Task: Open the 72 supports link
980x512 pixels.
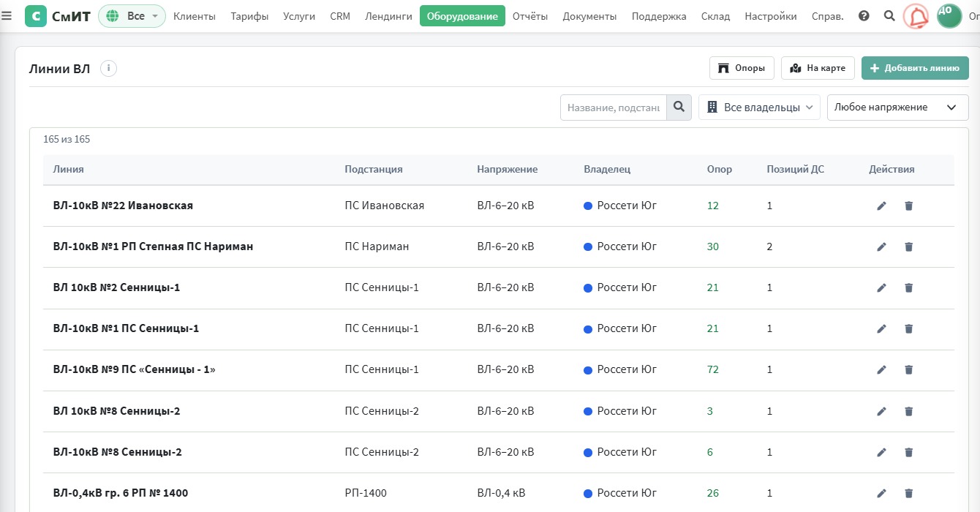Action: [x=713, y=370]
